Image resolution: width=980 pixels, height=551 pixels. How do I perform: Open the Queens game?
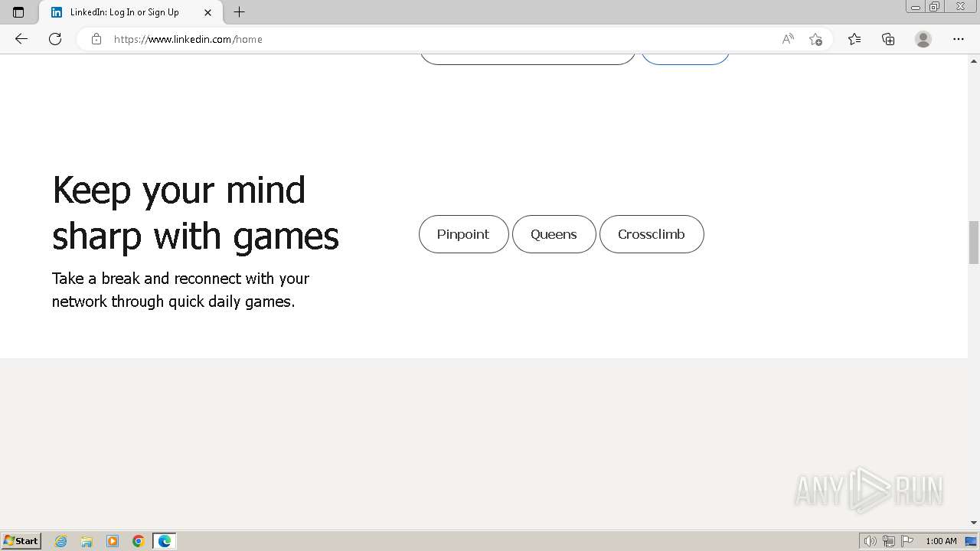click(x=554, y=234)
